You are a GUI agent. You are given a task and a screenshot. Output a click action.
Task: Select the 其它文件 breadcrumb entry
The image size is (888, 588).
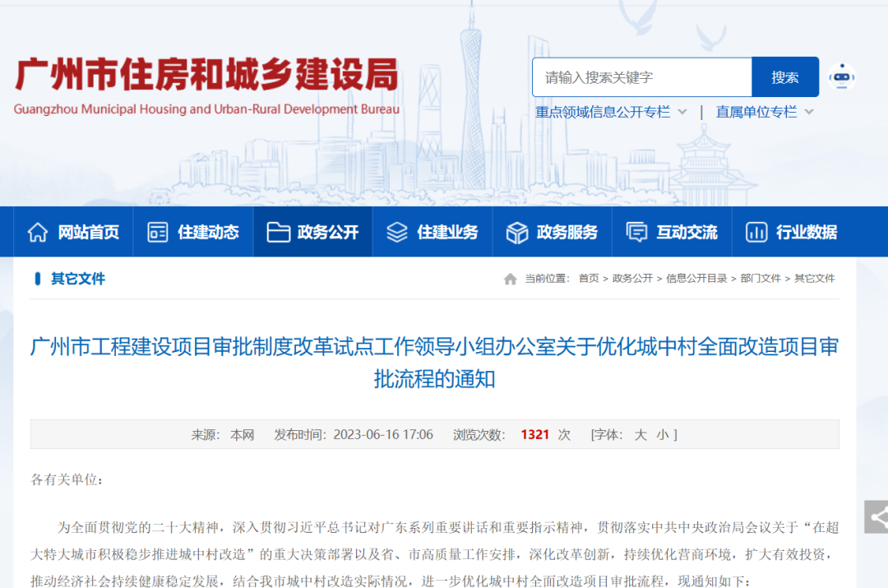click(x=816, y=278)
